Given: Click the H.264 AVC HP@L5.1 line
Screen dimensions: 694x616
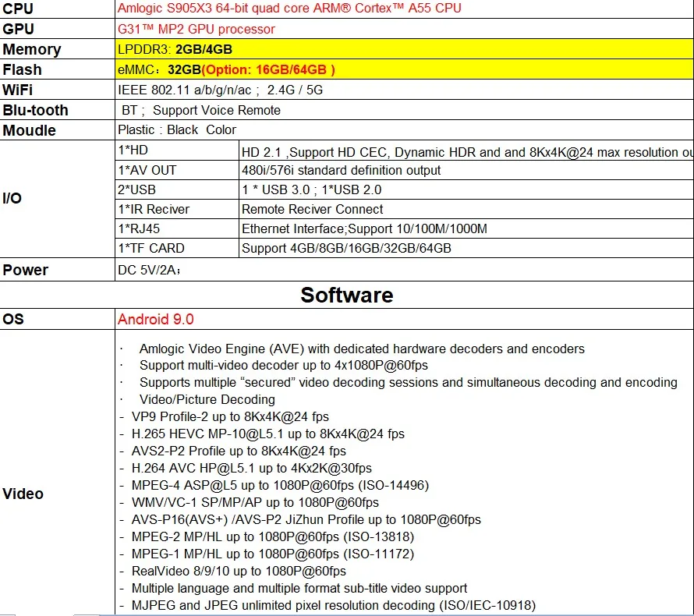Looking at the screenshot, I should 251,468.
